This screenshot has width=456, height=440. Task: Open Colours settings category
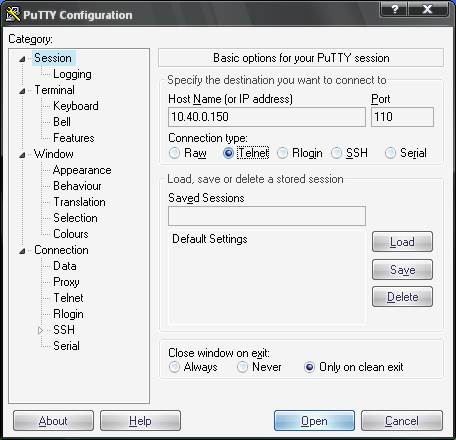pos(71,234)
